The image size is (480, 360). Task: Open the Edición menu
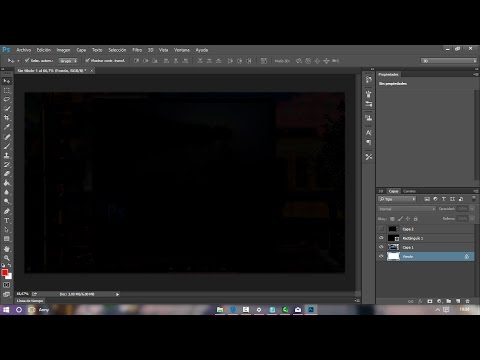coord(44,50)
